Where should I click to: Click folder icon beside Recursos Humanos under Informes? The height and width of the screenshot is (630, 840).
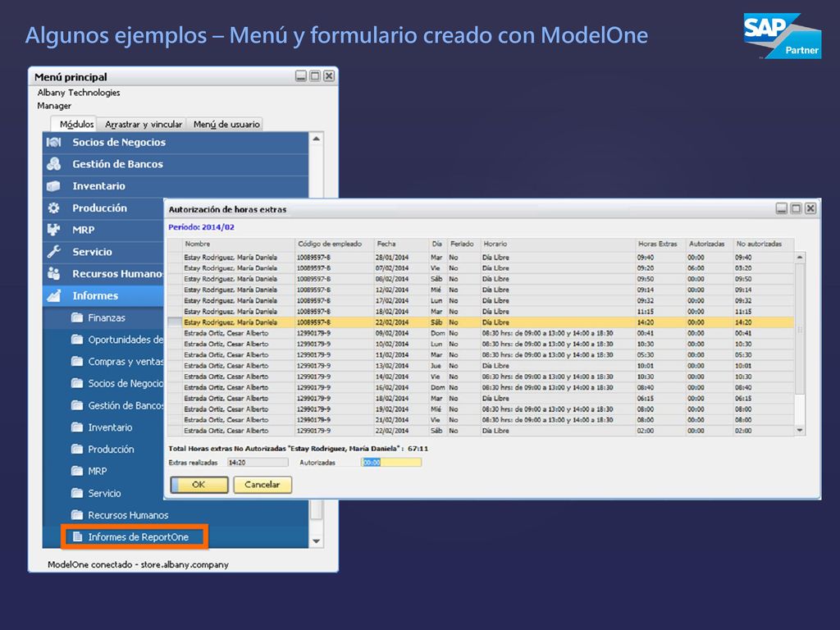click(x=77, y=515)
